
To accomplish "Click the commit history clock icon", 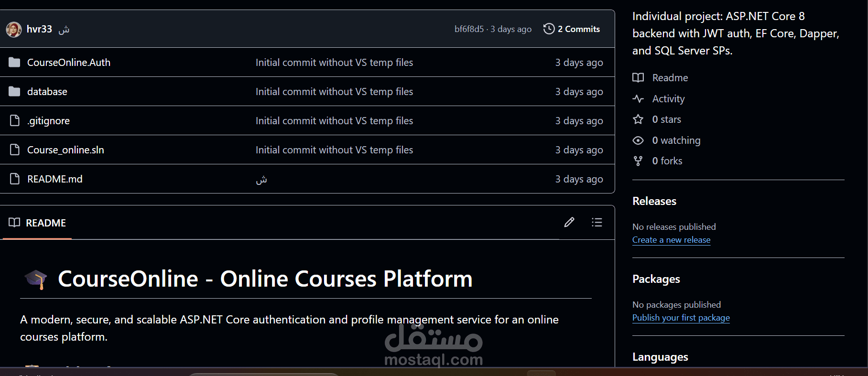I will pos(549,29).
